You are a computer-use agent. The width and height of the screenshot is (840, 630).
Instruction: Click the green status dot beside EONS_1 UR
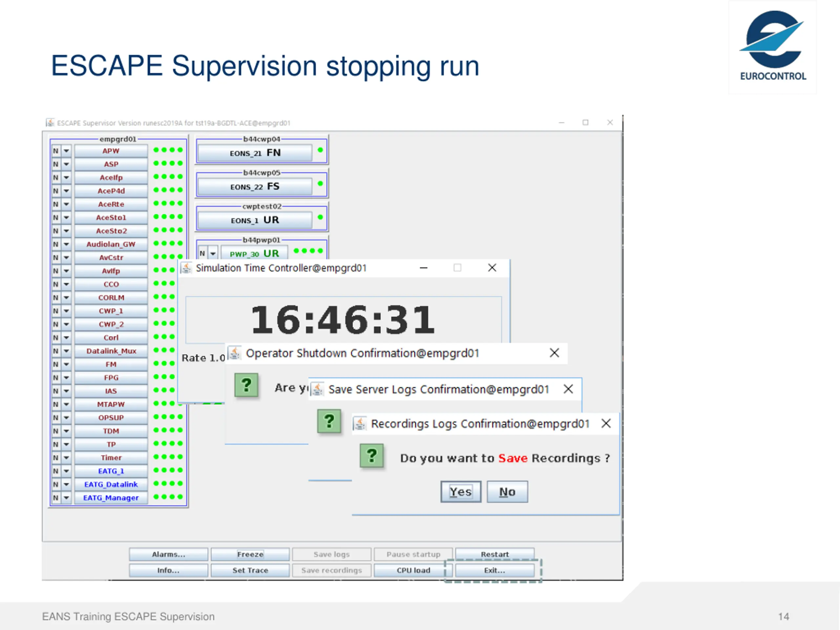coord(320,217)
